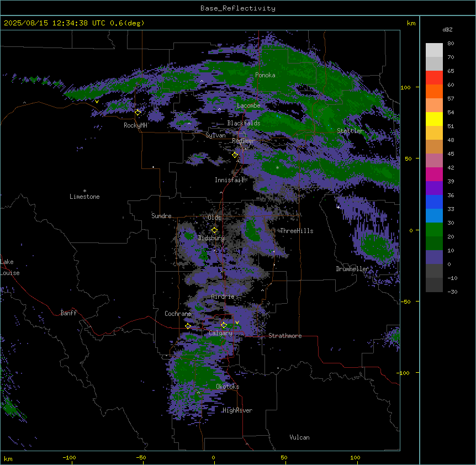Click the Cochrane town label

[178, 314]
